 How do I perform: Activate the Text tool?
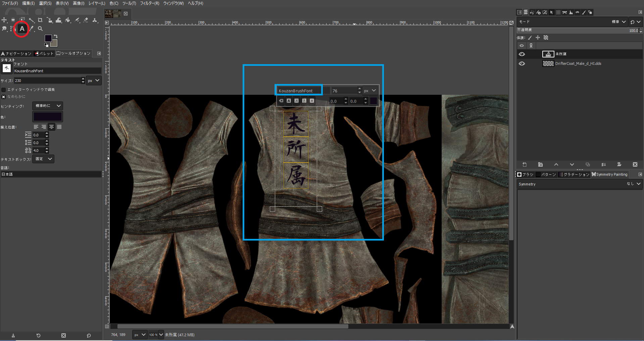(22, 29)
